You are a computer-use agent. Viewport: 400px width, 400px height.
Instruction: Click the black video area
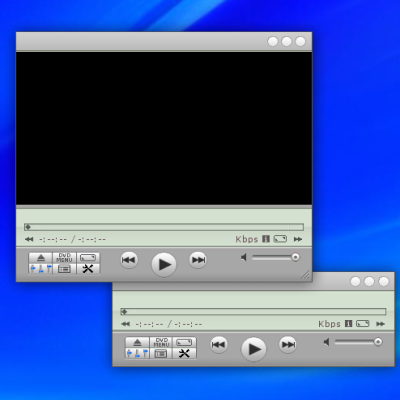pyautogui.click(x=164, y=128)
